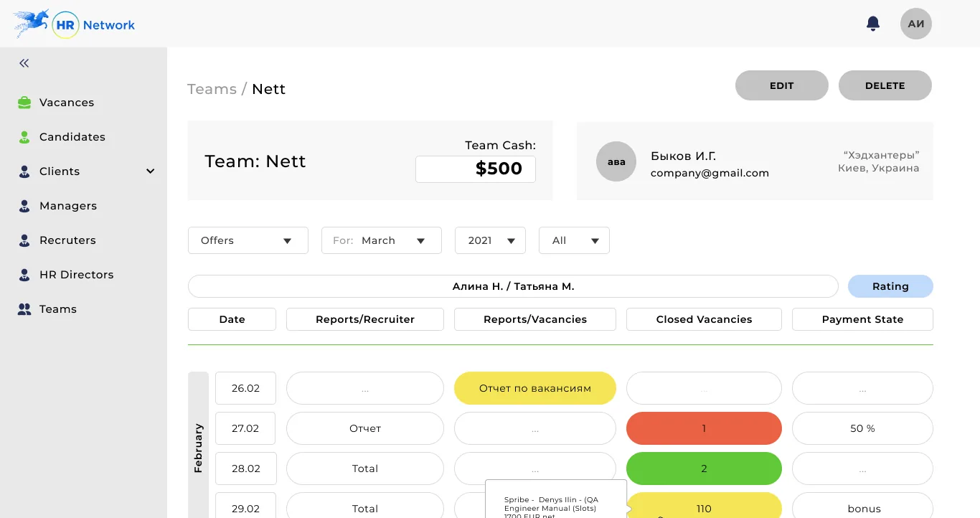Click the Date column header
980x518 pixels.
(x=232, y=319)
